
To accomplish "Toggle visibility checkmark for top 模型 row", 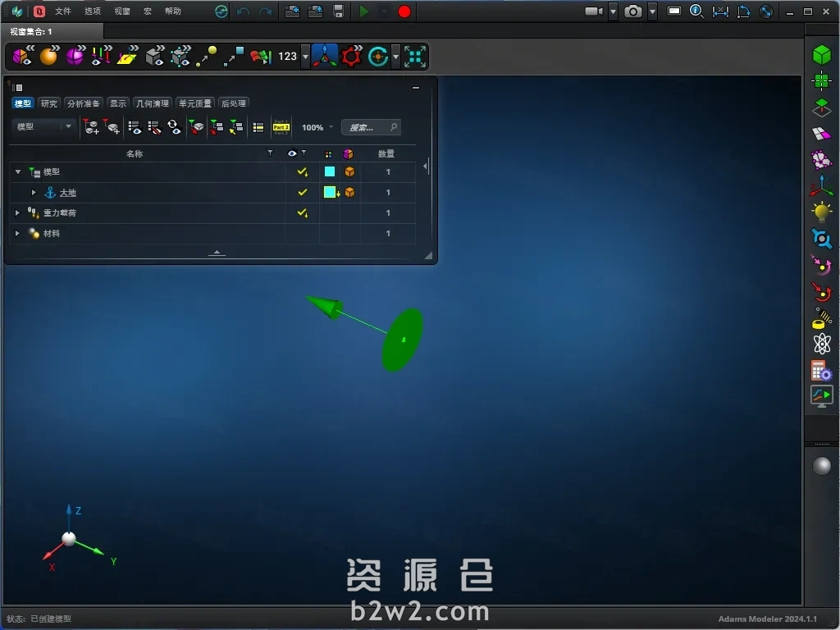I will (302, 172).
